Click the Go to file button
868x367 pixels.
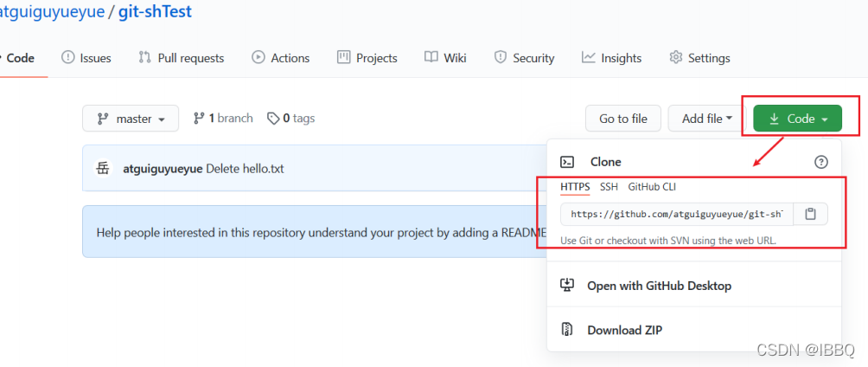[622, 118]
